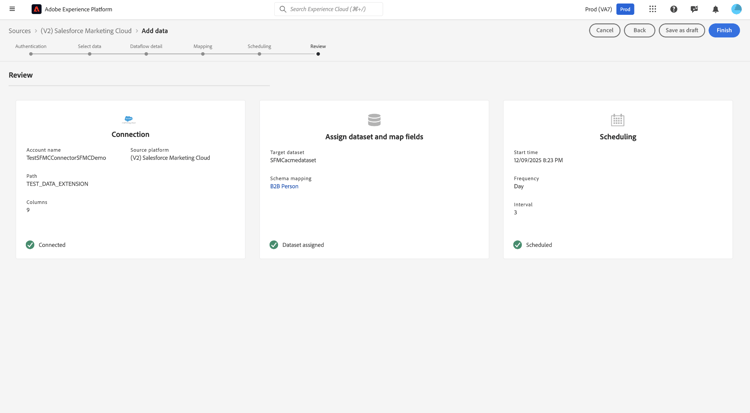Viewport: 750px width, 413px height.
Task: Click the Connection card heading
Action: click(130, 134)
